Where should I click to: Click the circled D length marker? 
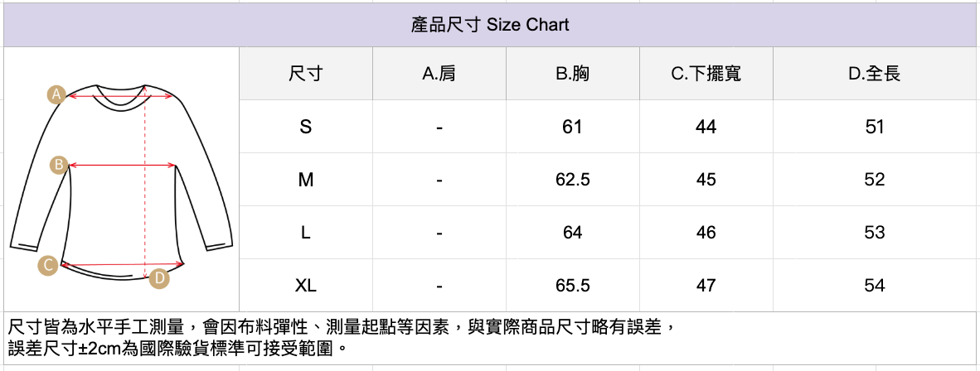pyautogui.click(x=159, y=278)
